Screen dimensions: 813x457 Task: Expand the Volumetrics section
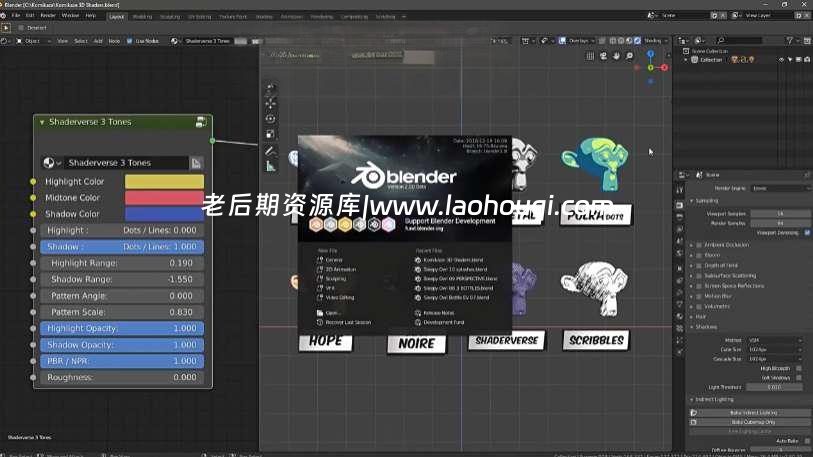(x=692, y=307)
